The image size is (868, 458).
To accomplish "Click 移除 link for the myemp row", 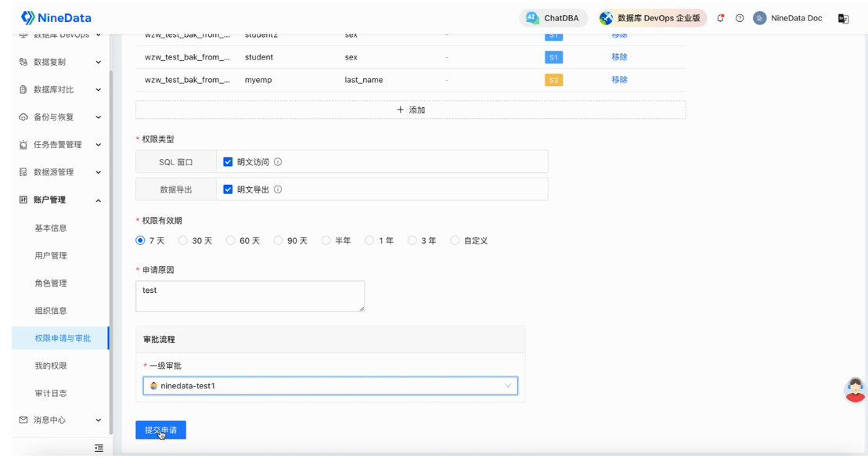I will point(619,80).
